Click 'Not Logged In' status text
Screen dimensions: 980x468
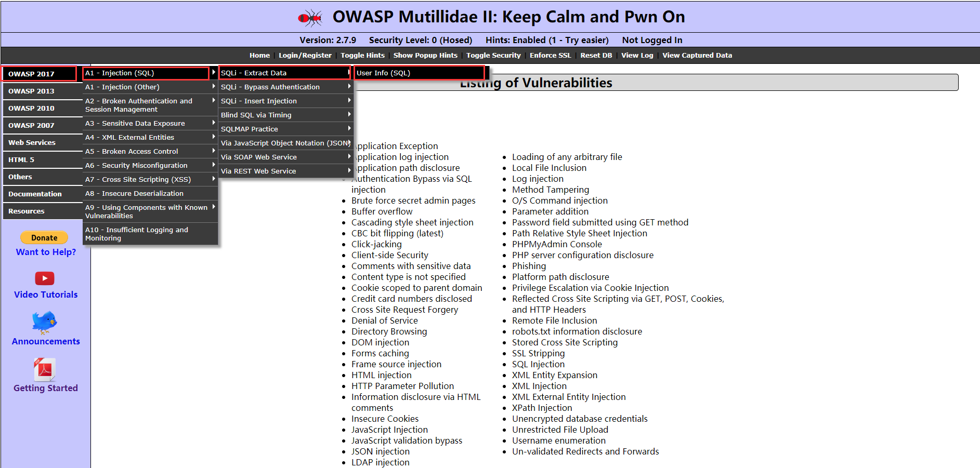[x=652, y=40]
